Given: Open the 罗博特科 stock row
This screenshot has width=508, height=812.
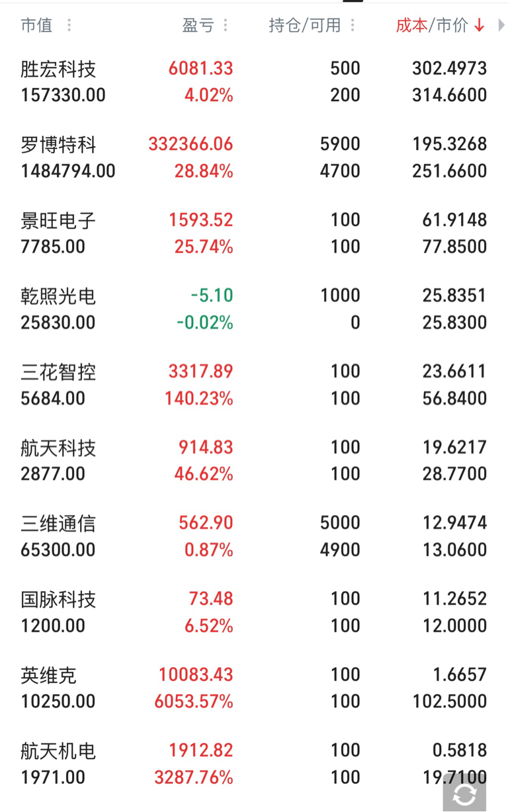Looking at the screenshot, I should click(x=58, y=144).
